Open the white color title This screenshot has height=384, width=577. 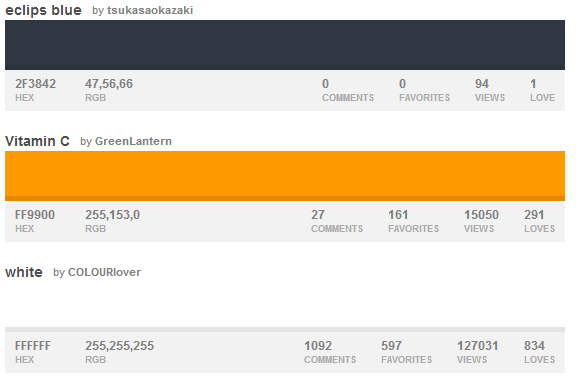[x=24, y=272]
